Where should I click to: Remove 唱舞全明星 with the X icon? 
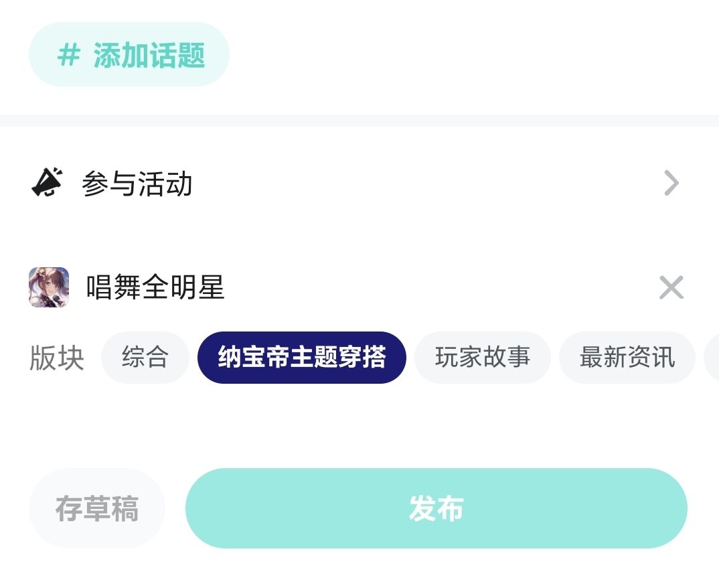point(671,288)
